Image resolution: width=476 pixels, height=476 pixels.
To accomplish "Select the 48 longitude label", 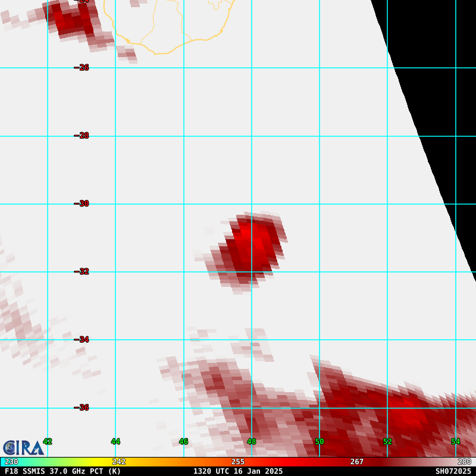I will click(x=252, y=441).
